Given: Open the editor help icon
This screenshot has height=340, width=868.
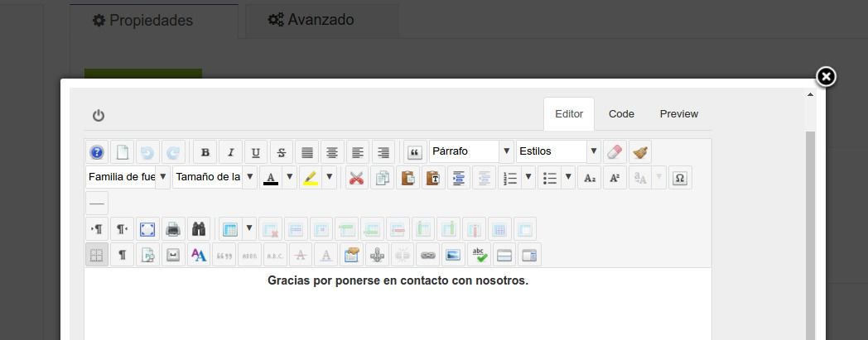Looking at the screenshot, I should tap(97, 152).
